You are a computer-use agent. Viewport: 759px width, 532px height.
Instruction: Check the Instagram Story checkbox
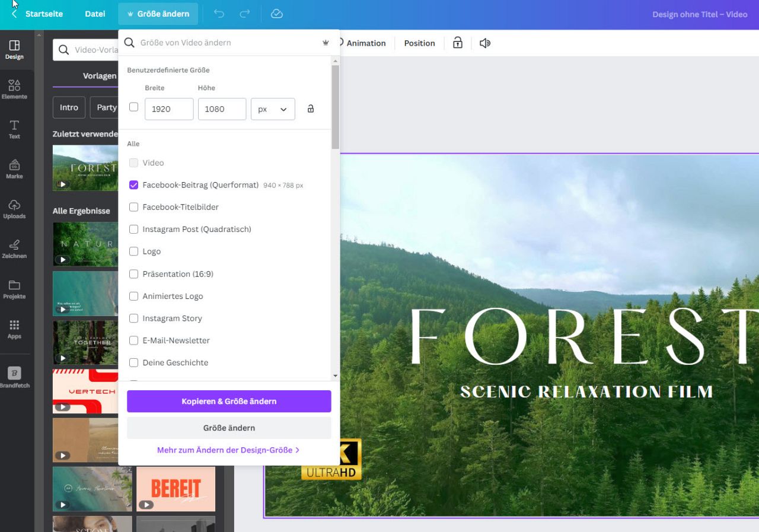[x=134, y=318]
